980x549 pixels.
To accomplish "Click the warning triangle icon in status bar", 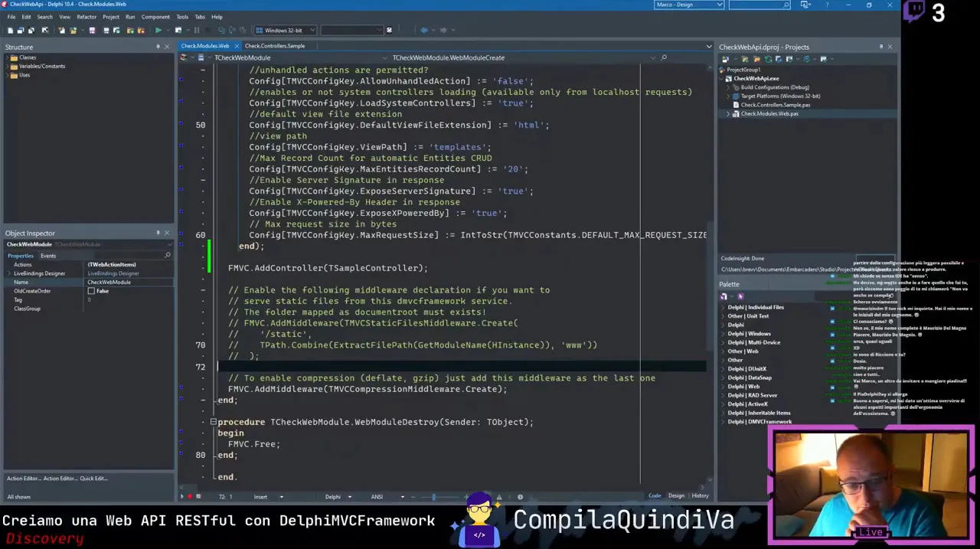I will (x=499, y=496).
